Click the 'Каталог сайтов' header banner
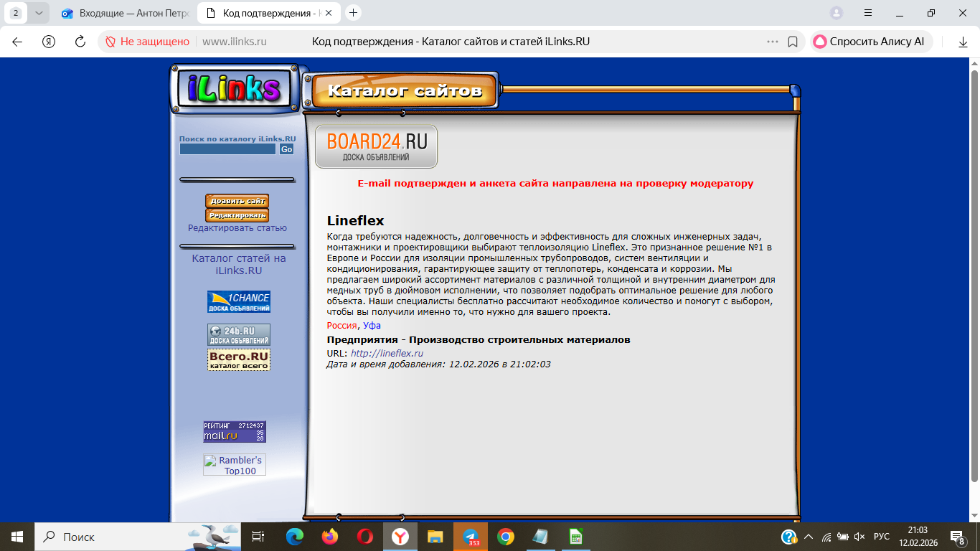The height and width of the screenshot is (551, 980). (x=405, y=91)
